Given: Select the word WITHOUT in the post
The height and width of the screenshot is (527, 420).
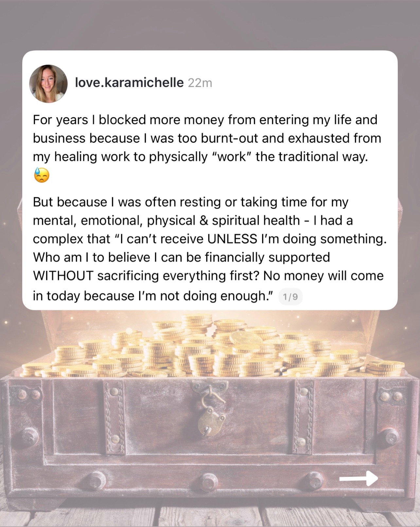Looking at the screenshot, I should (63, 276).
